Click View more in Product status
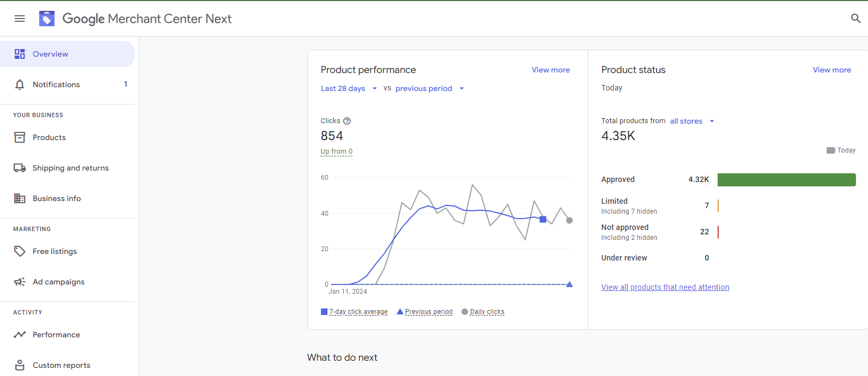Screen dimensions: 868x376 click(831, 70)
